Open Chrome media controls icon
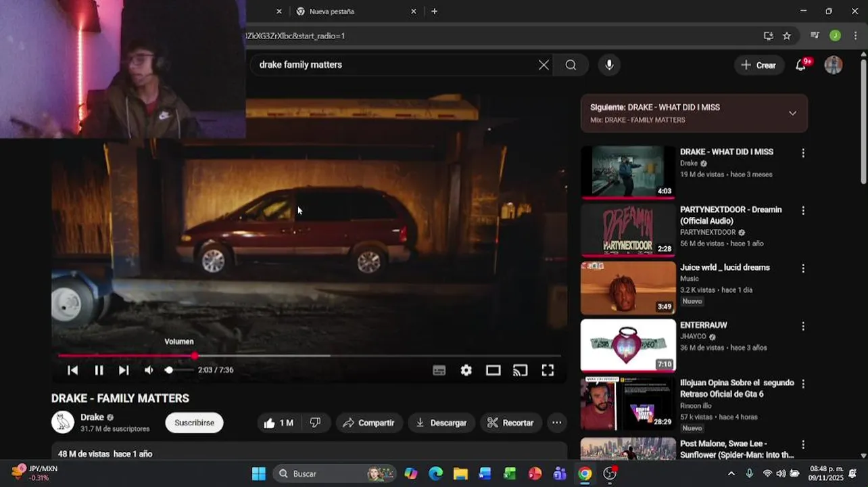Viewport: 868px width, 487px height. [x=815, y=36]
